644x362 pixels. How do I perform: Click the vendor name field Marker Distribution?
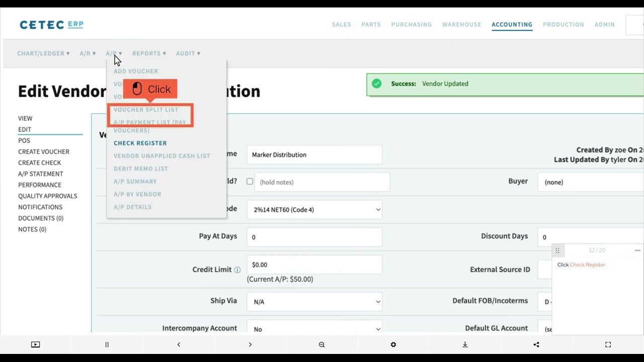point(314,155)
